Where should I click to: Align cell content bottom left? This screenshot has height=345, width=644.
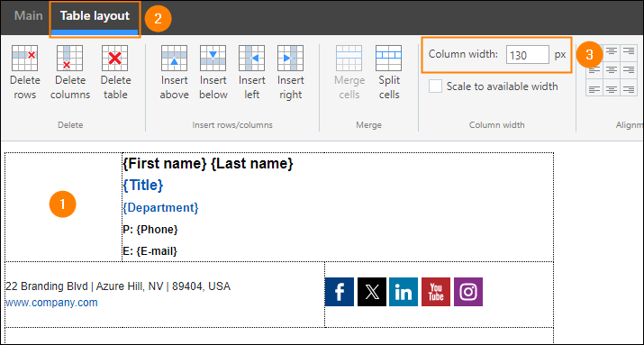tap(594, 87)
